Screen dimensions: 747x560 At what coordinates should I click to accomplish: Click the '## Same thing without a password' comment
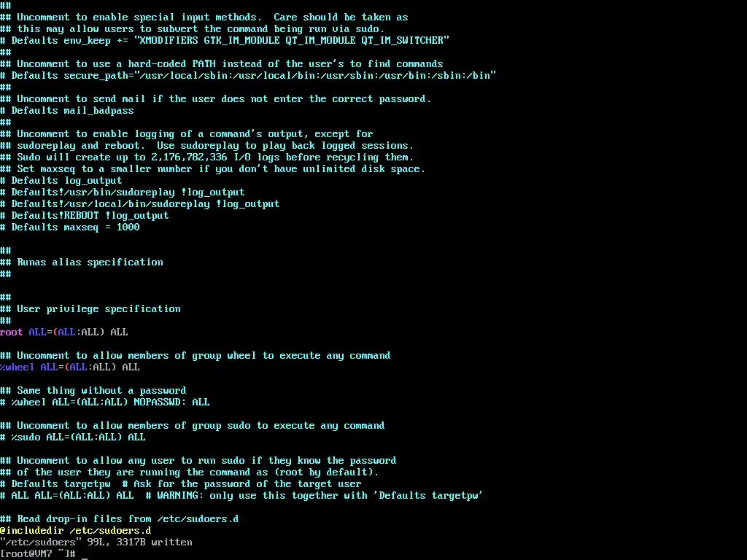pos(93,391)
